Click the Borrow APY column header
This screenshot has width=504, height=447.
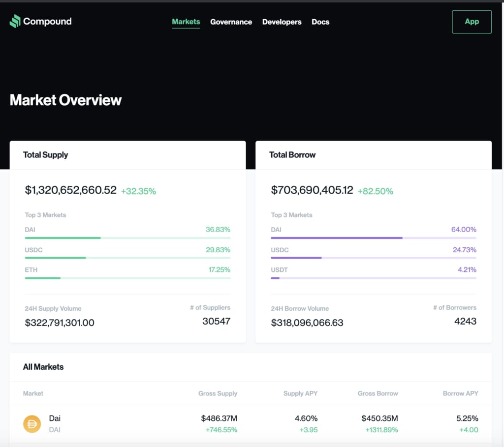460,393
